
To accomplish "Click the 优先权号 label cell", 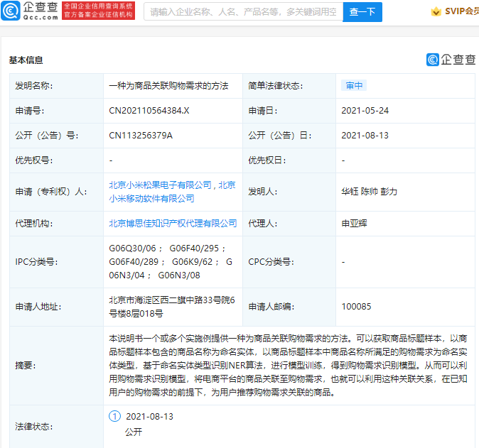I will pos(57,160).
